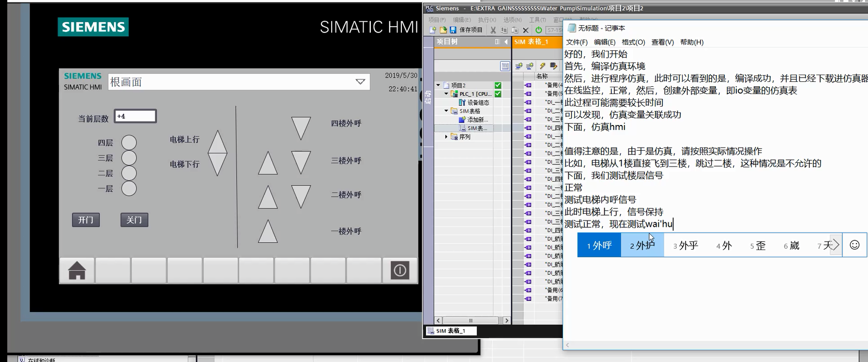Open Siemens 项目(P) menu
This screenshot has width=868, height=362.
(437, 20)
